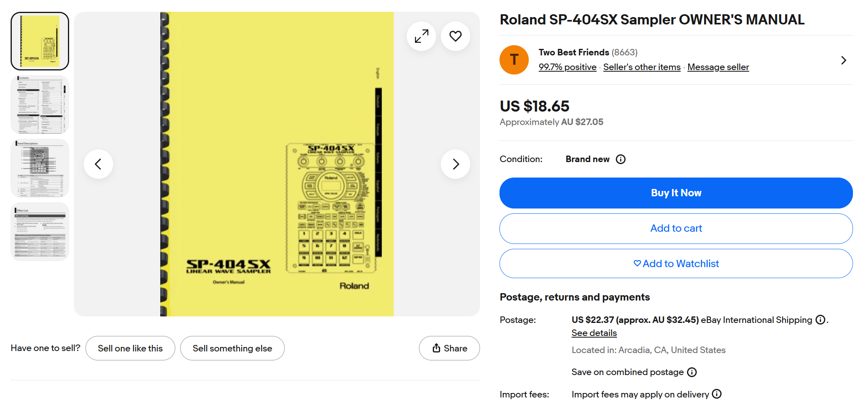Open the Condition info icon

point(621,159)
